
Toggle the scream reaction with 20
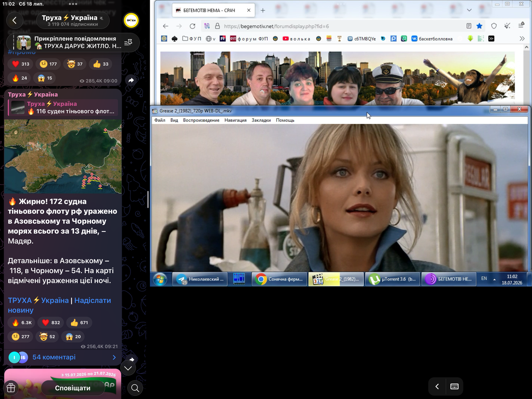pyautogui.click(x=73, y=337)
